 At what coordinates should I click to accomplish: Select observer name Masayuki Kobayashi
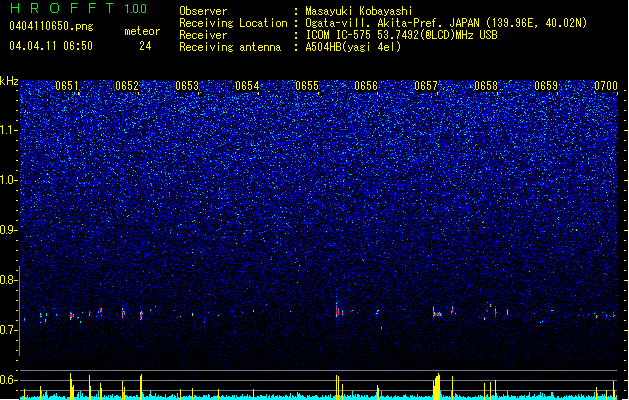point(359,11)
